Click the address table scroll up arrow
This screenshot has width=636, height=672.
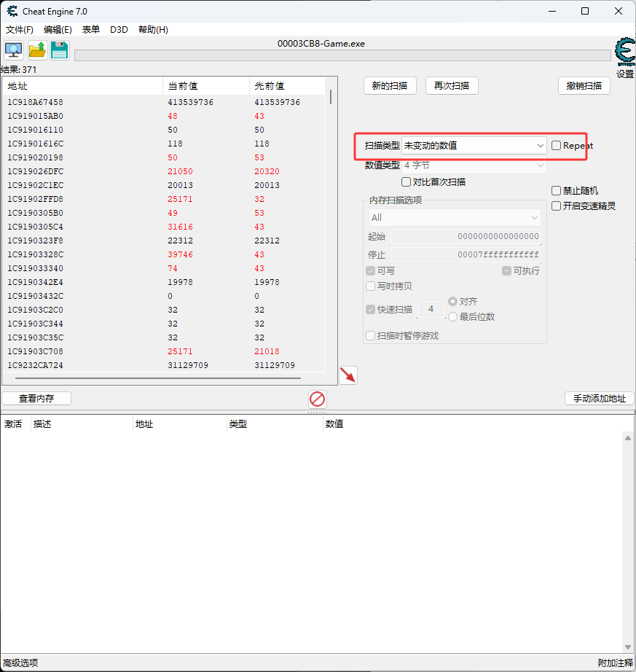tap(628, 438)
